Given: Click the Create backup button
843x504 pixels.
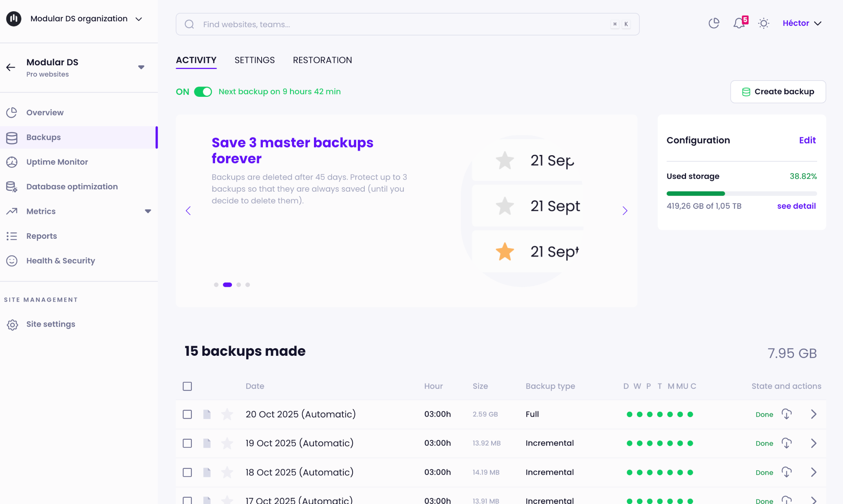Looking at the screenshot, I should click(778, 92).
